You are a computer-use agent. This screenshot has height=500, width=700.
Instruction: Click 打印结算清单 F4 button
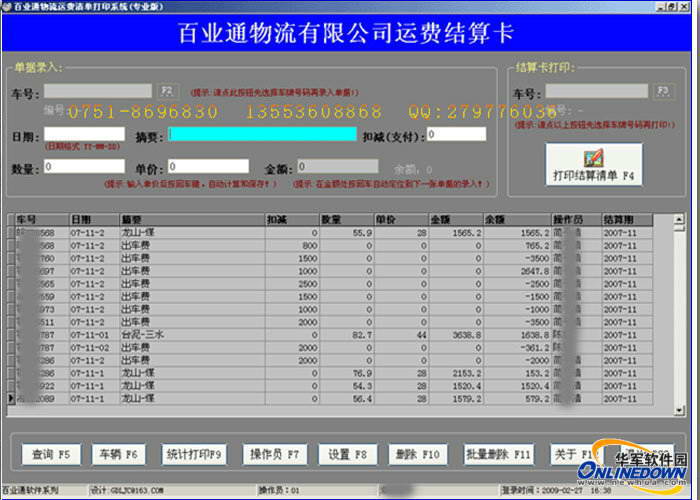pos(594,164)
